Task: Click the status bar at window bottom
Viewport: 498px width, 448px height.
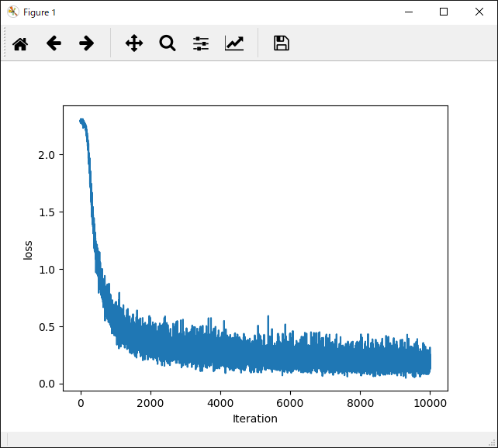Action: tap(248, 439)
